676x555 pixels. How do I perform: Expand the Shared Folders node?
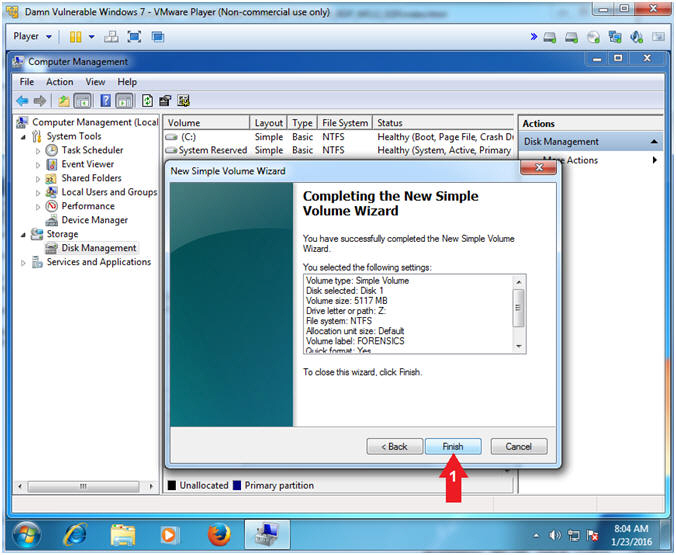38,179
